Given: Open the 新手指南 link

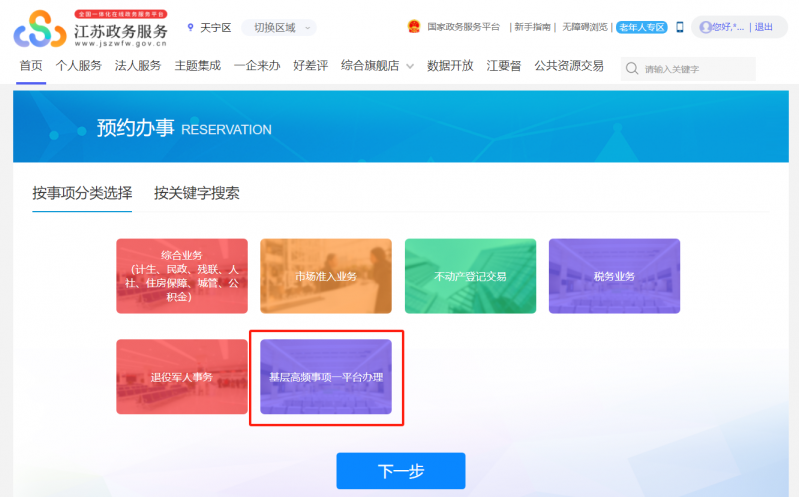Looking at the screenshot, I should 532,27.
